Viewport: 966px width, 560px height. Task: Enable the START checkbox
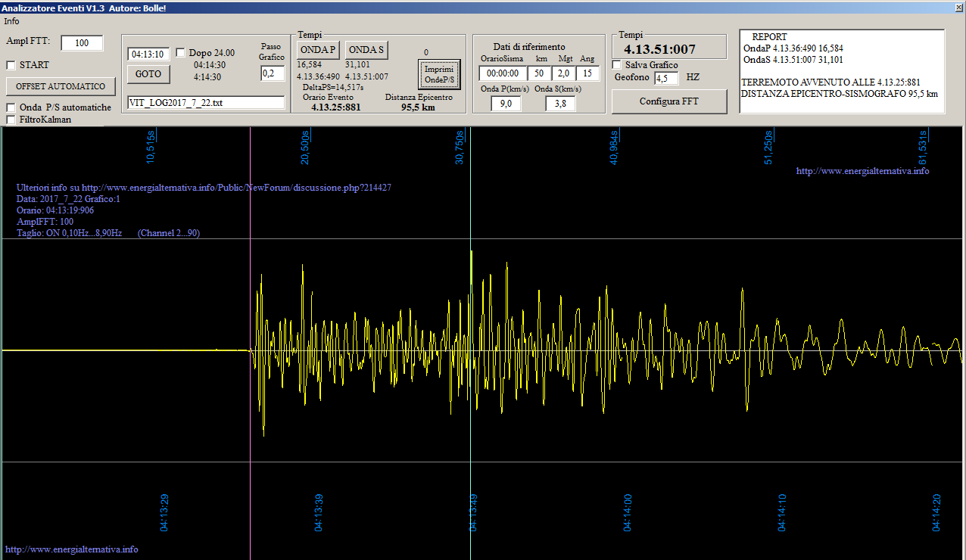point(11,65)
